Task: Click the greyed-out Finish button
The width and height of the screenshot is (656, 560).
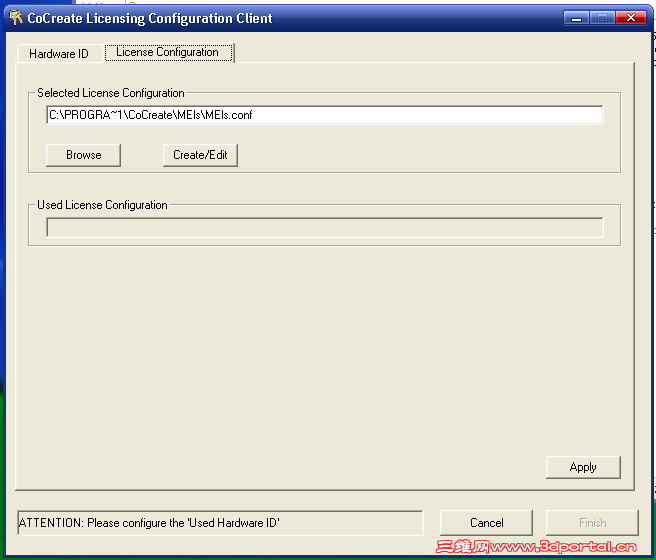Action: point(592,523)
